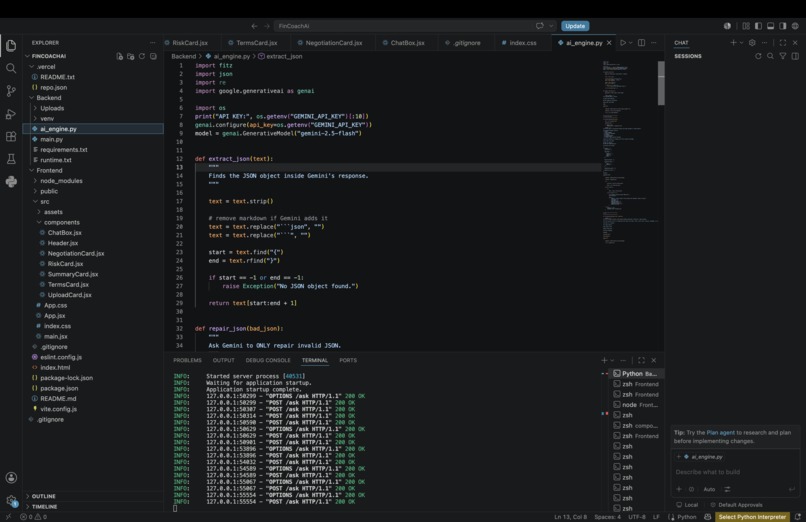Search chat sessions

pos(770,57)
